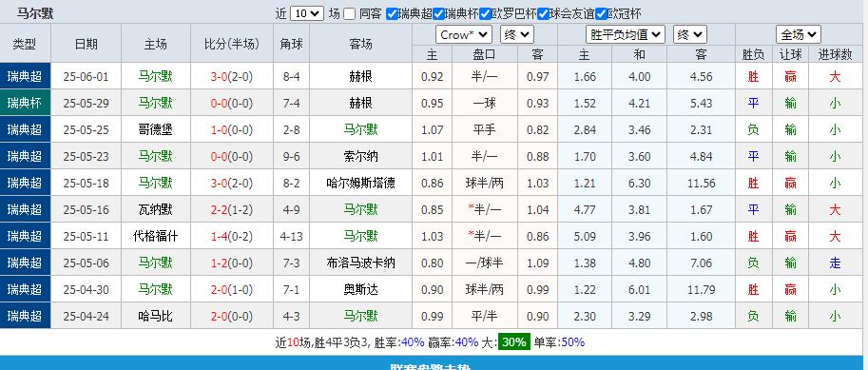The width and height of the screenshot is (868, 370).
Task: Click the 马尔默 team title heading
Action: pos(35,13)
